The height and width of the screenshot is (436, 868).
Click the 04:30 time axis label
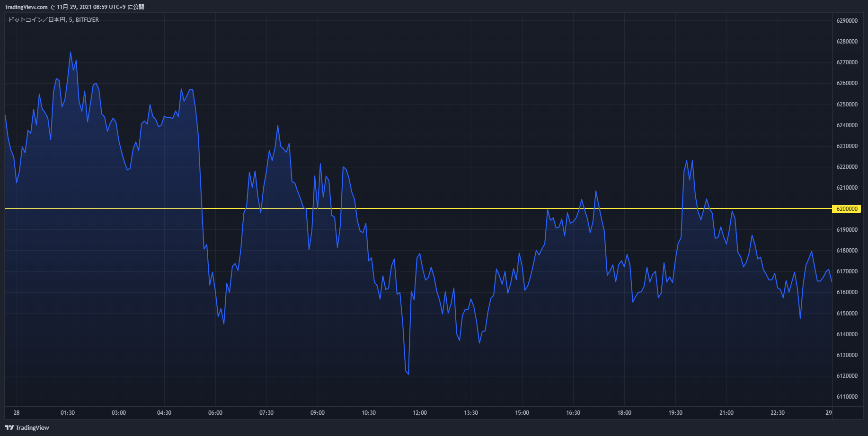(164, 413)
